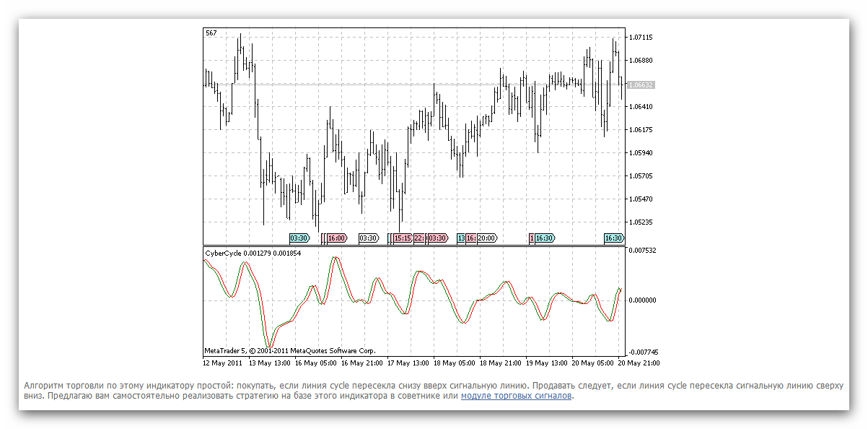
Task: Click the pink 22: event marker
Action: point(419,238)
